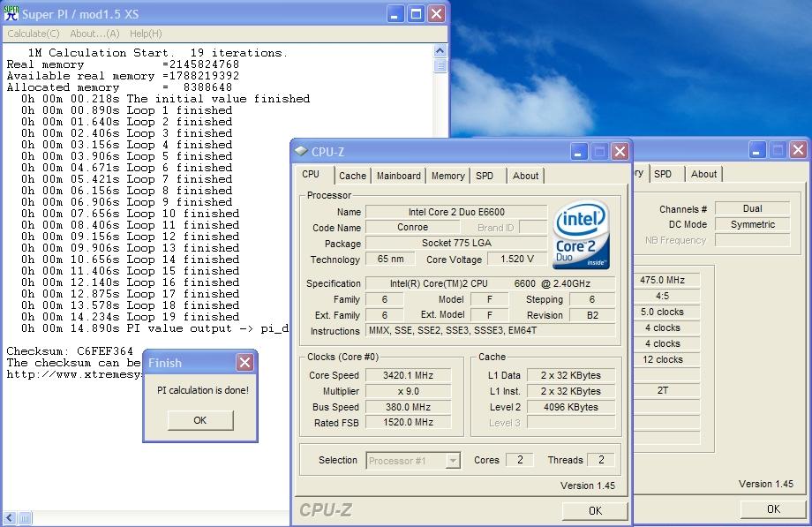
Task: Click the Rated FSB value 1520.0 MHz
Action: point(408,422)
